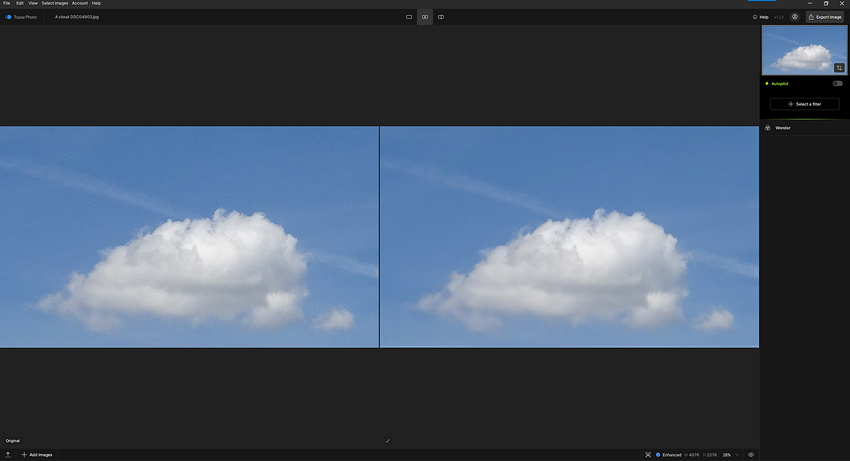Select the cloud preview thumbnail

coord(802,50)
